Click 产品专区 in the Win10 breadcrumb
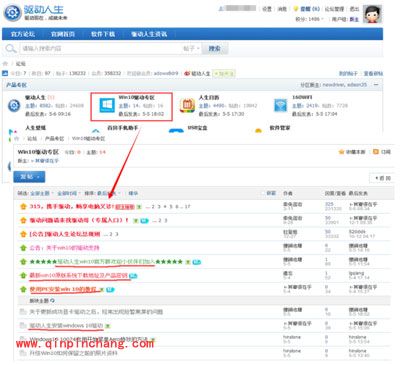Screen dimensions: 400x365 coord(54,138)
